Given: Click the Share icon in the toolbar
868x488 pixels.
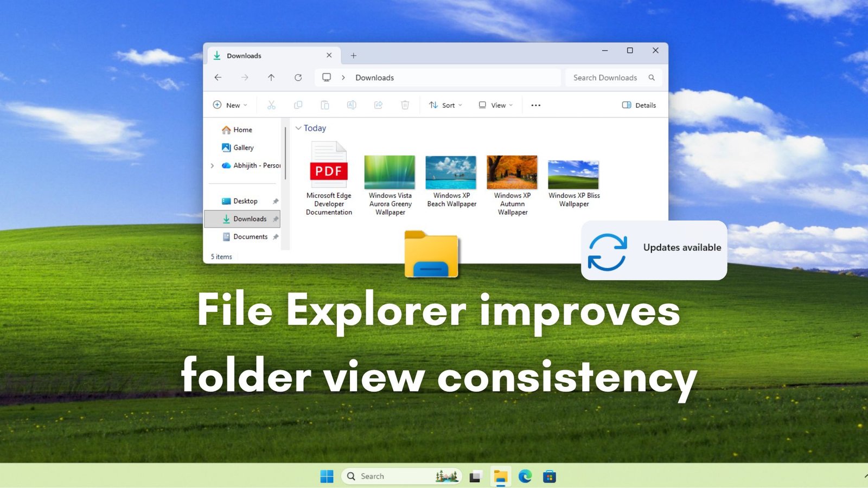Looking at the screenshot, I should click(x=378, y=105).
